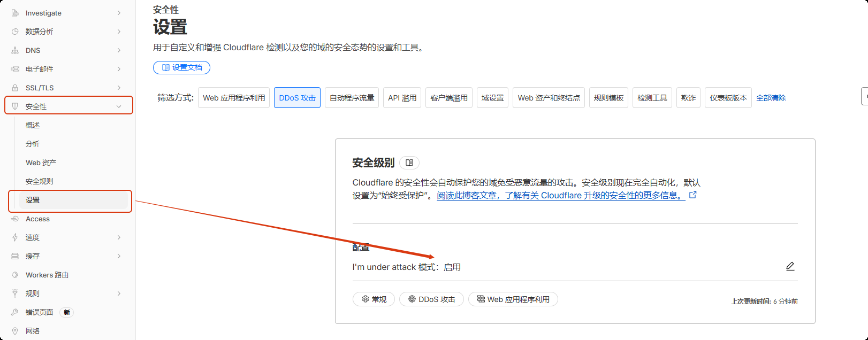Image resolution: width=868 pixels, height=340 pixels.
Task: Open 概述 under 安全性
Action: [33, 125]
